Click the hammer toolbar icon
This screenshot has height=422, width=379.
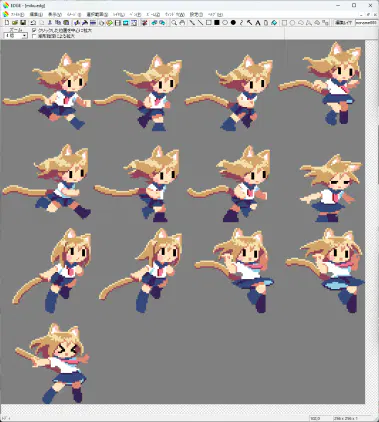point(85,23)
